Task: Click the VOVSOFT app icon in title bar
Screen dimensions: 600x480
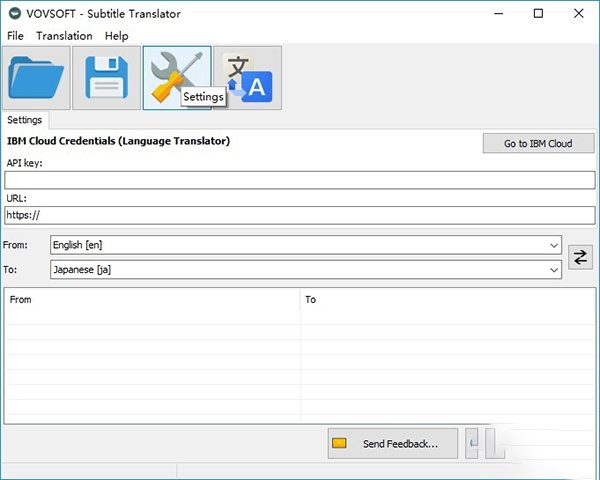Action: 15,14
